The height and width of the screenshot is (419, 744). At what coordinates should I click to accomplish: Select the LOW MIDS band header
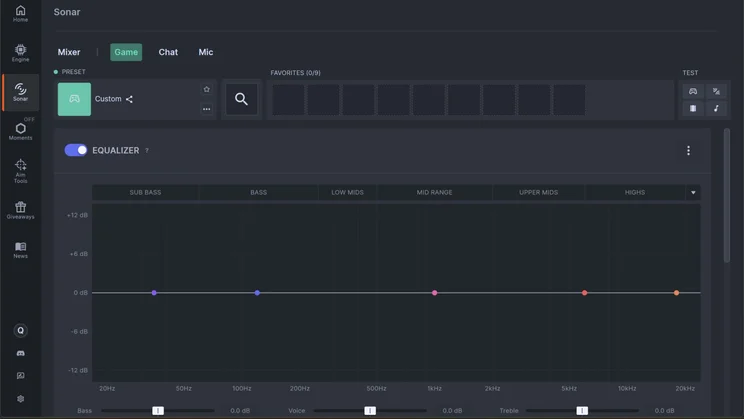[347, 193]
